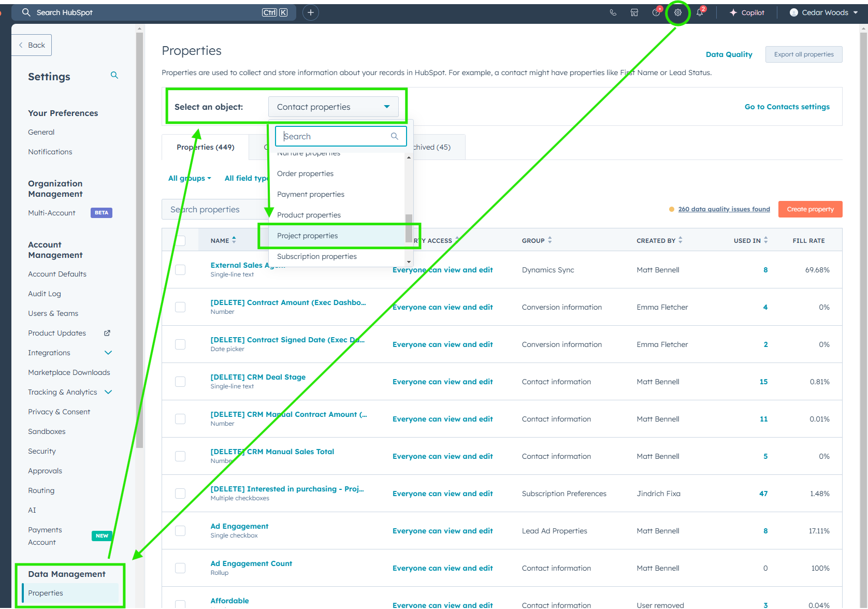The height and width of the screenshot is (609, 868).
Task: Click Export all properties button
Action: 804,54
